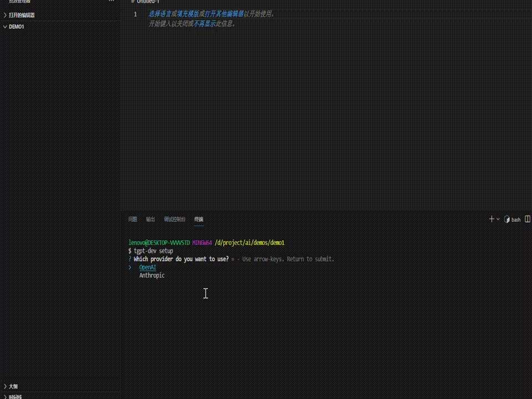This screenshot has height=399, width=532.
Task: Open the 调试控制台 panel tab
Action: click(x=174, y=219)
